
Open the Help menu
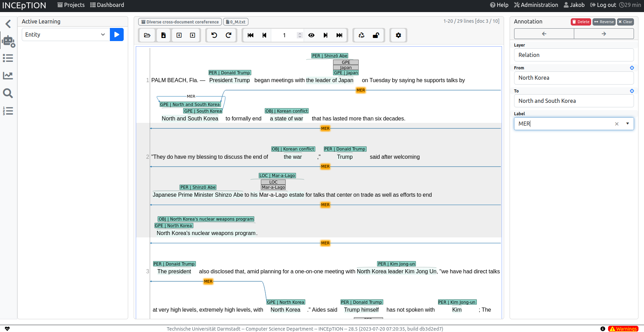pyautogui.click(x=499, y=5)
